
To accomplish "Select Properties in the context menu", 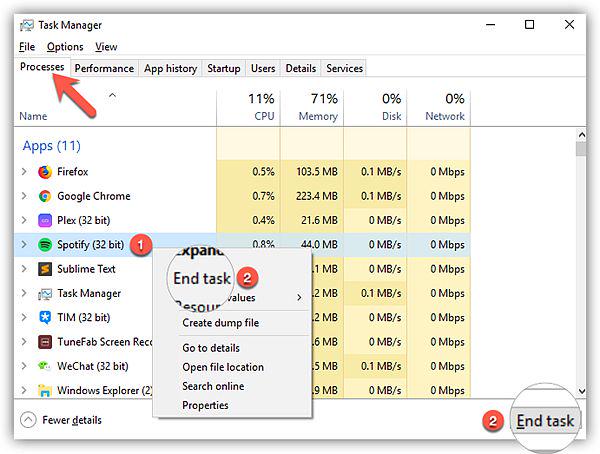I will coord(205,405).
